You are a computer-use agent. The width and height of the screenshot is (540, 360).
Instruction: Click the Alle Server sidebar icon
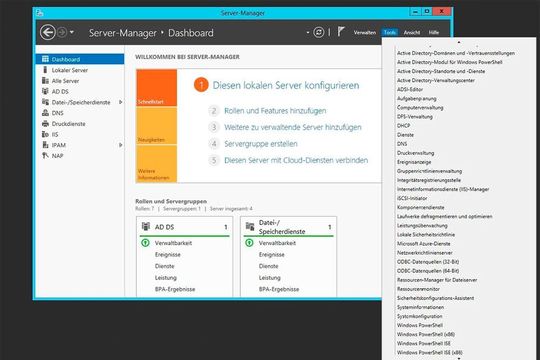45,81
